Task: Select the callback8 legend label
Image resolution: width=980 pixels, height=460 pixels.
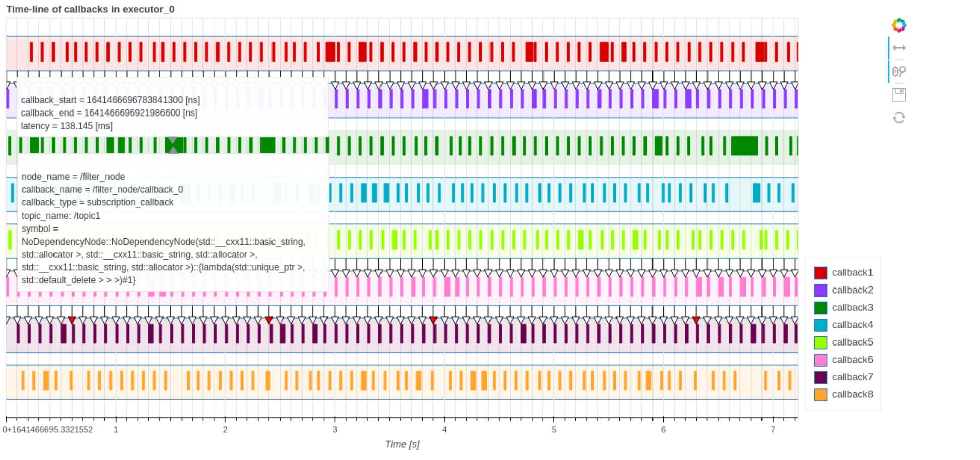Action: coord(852,394)
